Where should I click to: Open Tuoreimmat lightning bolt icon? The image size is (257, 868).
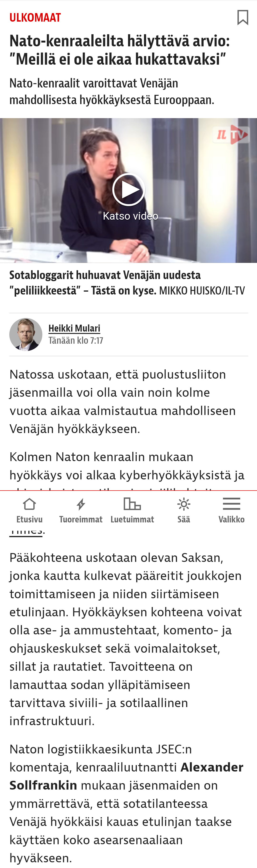coord(81,504)
